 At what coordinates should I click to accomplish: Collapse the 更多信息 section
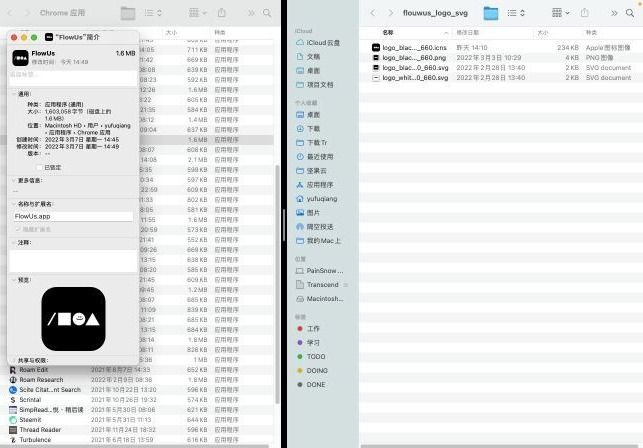tap(14, 181)
